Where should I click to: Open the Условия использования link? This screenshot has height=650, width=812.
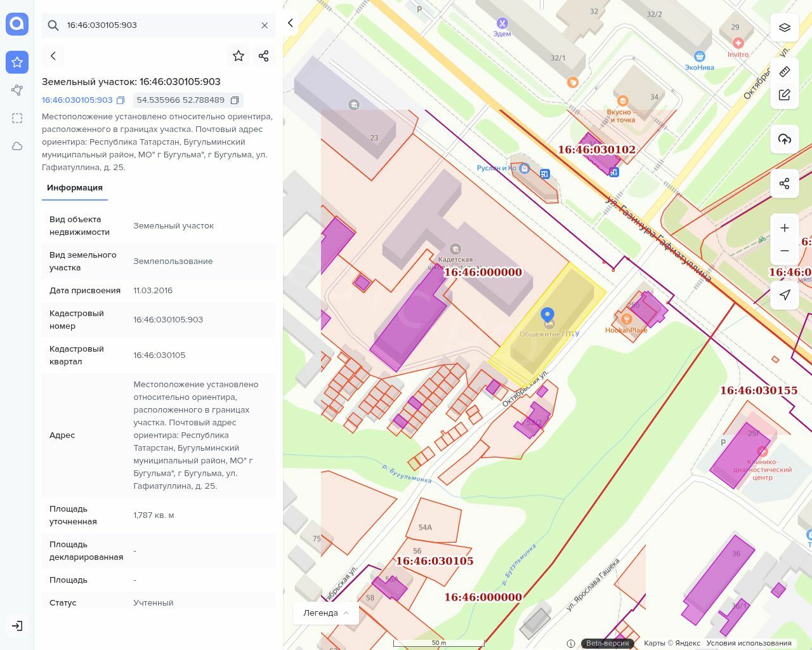point(749,643)
